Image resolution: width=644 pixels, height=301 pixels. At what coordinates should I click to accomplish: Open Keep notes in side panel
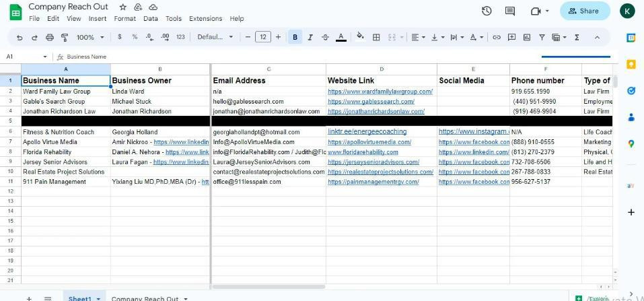point(631,65)
